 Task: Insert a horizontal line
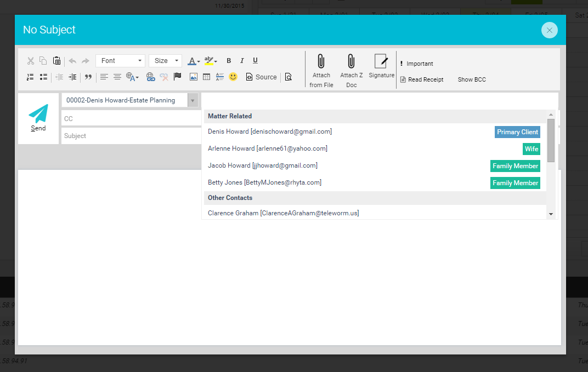pos(220,77)
